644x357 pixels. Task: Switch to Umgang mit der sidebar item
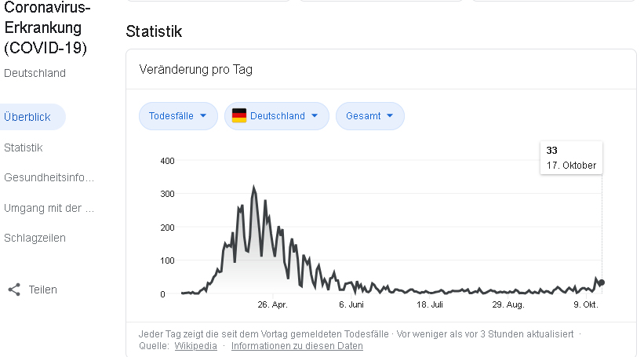tap(49, 208)
